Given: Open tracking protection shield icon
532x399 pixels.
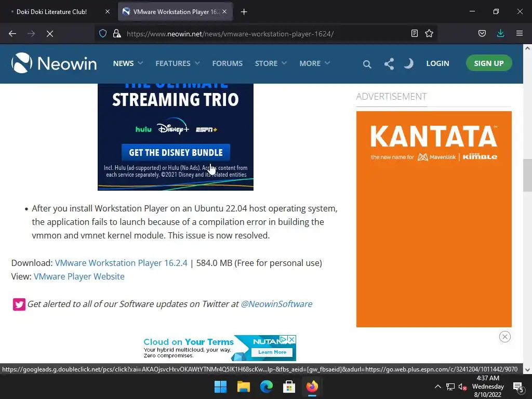Looking at the screenshot, I should pyautogui.click(x=103, y=34).
